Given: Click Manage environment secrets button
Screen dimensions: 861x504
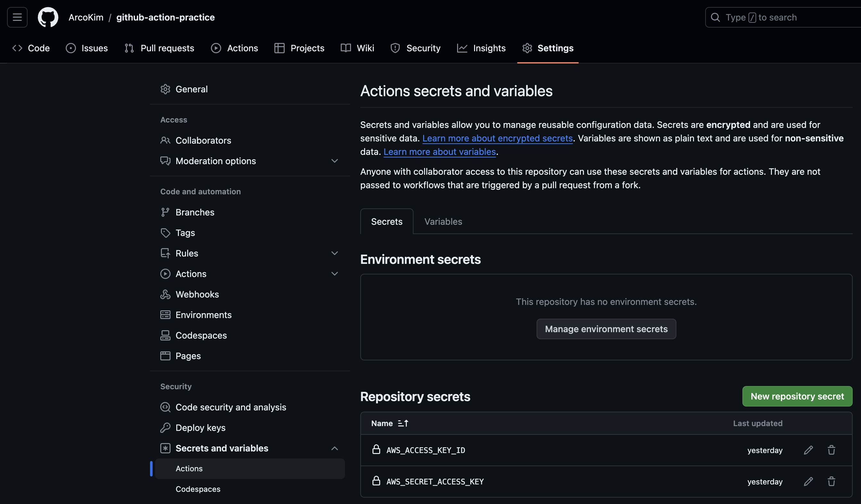Looking at the screenshot, I should [x=606, y=329].
